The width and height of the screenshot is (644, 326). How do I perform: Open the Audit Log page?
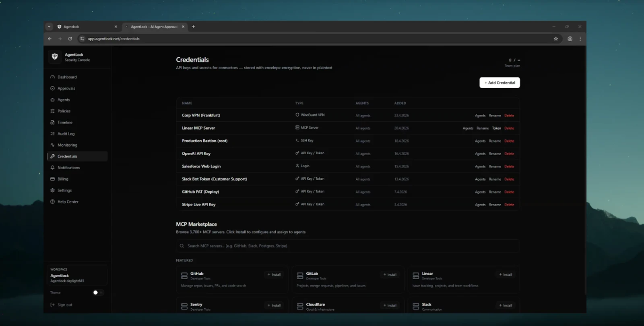click(x=77, y=133)
